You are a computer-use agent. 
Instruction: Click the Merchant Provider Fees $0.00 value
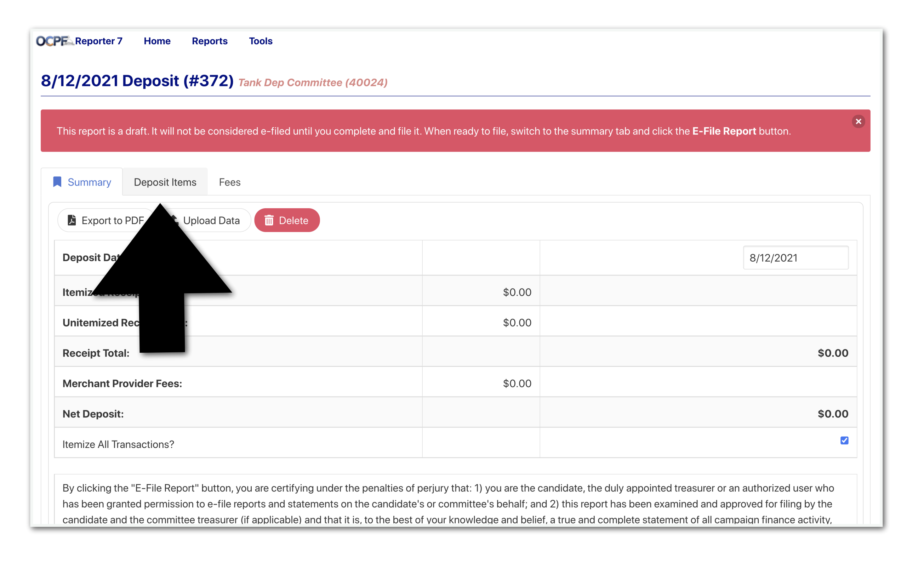[517, 384]
